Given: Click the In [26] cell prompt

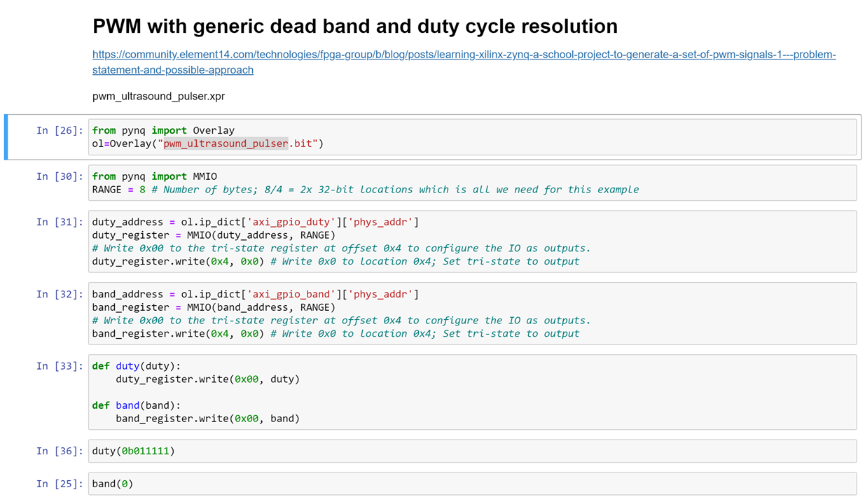Looking at the screenshot, I should [x=60, y=130].
